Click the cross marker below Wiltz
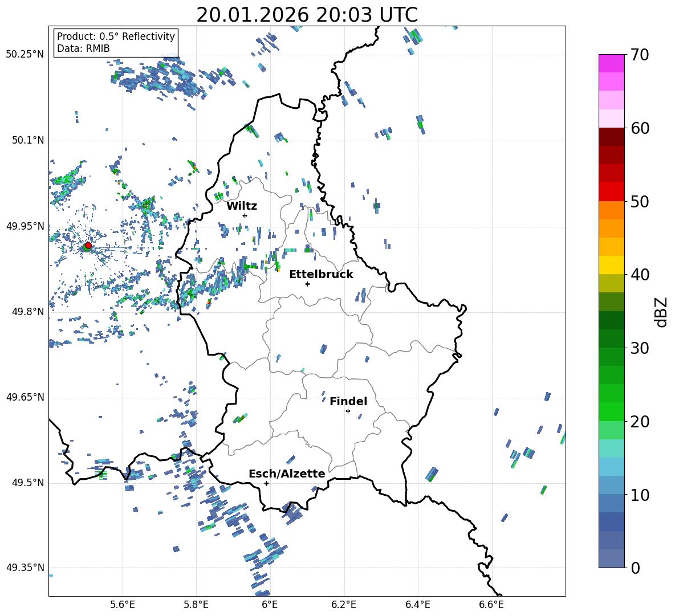Image resolution: width=675 pixels, height=616 pixels. coord(245,215)
